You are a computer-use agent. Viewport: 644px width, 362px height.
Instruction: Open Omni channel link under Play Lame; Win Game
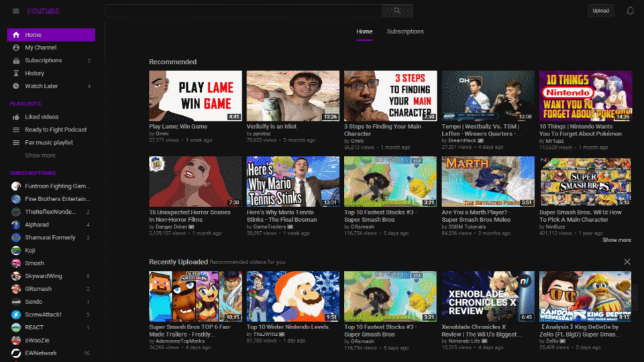(162, 134)
